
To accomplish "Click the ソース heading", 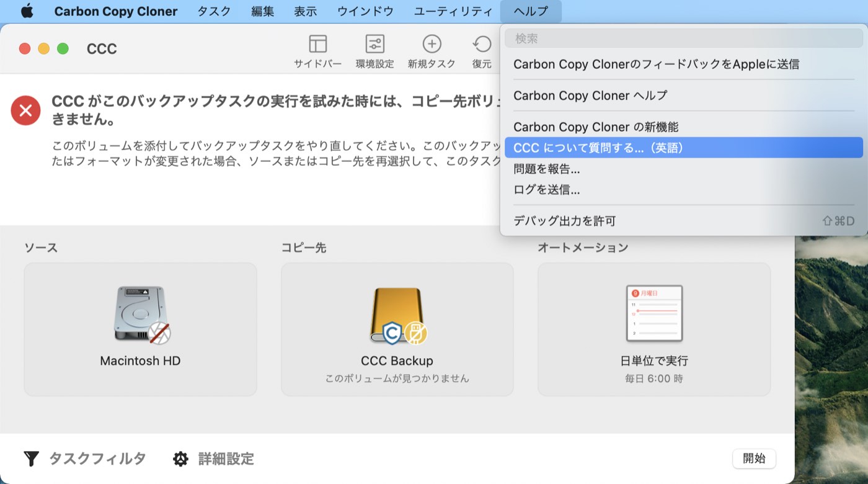I will 41,248.
